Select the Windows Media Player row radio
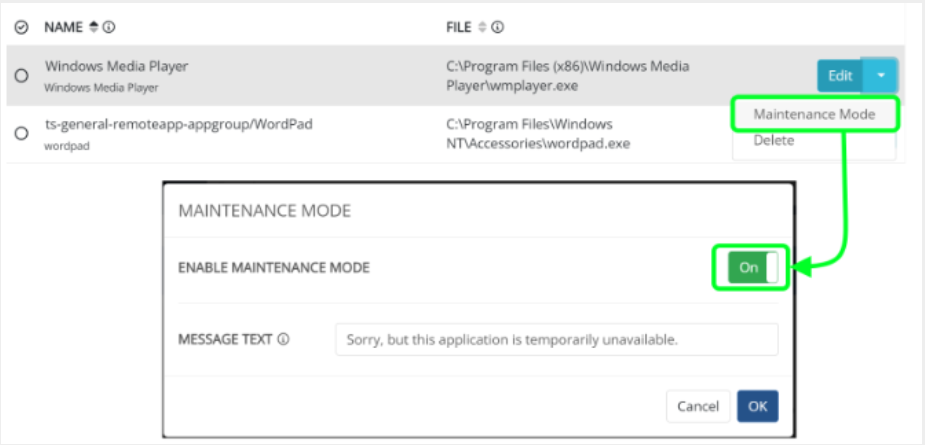Viewport: 925px width, 445px height. point(21,75)
